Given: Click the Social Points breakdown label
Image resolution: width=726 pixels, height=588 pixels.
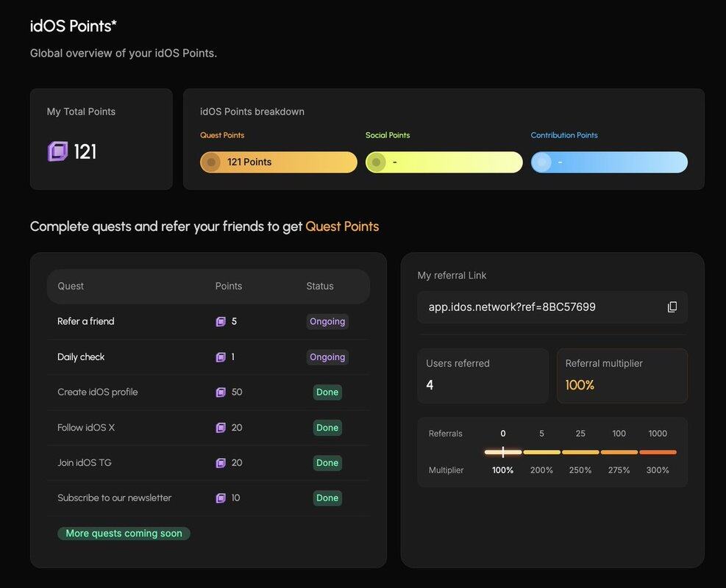Looking at the screenshot, I should click(388, 135).
